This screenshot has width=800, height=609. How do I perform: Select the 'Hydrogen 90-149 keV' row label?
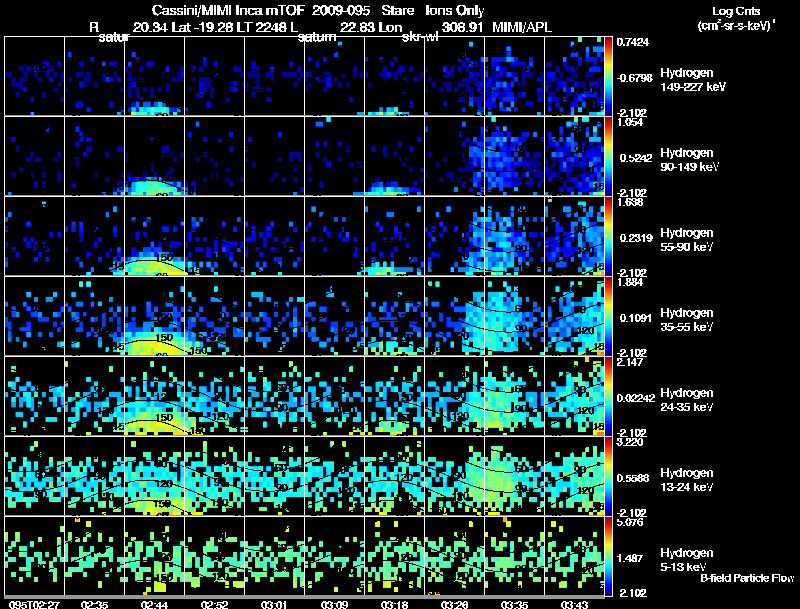point(689,160)
